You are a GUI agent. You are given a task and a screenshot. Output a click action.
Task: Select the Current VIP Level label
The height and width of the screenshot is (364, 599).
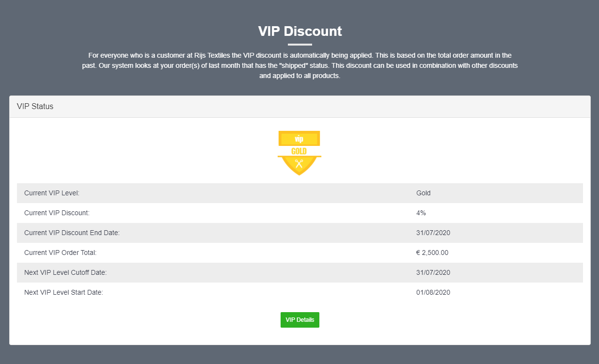pyautogui.click(x=52, y=193)
